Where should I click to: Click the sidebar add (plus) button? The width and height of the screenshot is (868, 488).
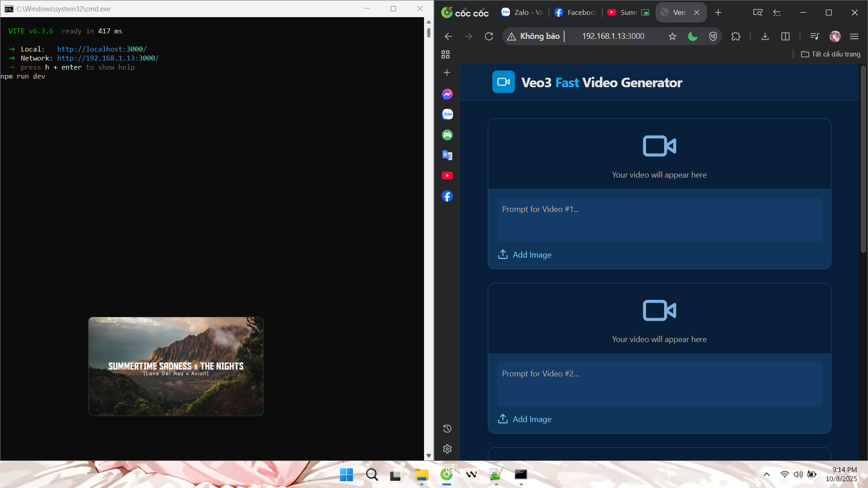(x=447, y=72)
